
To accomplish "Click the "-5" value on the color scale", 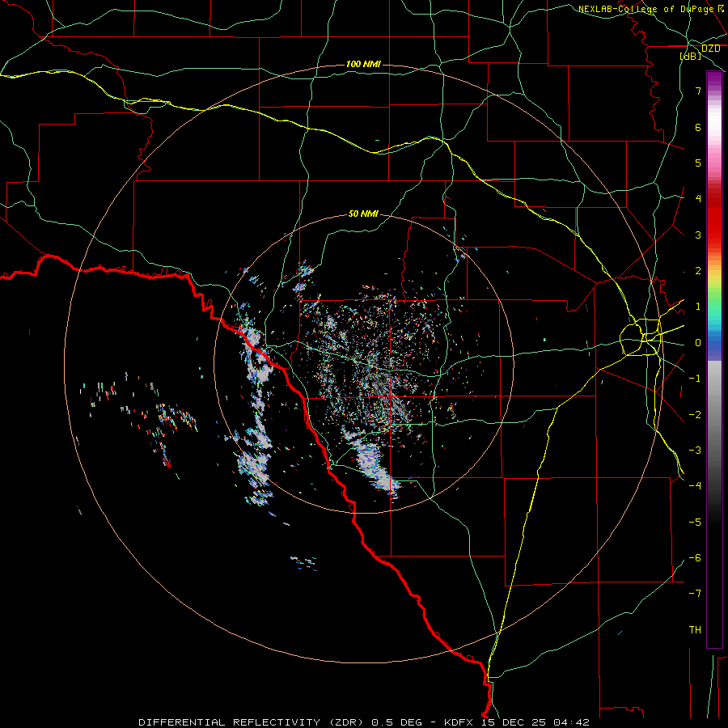I will [695, 523].
